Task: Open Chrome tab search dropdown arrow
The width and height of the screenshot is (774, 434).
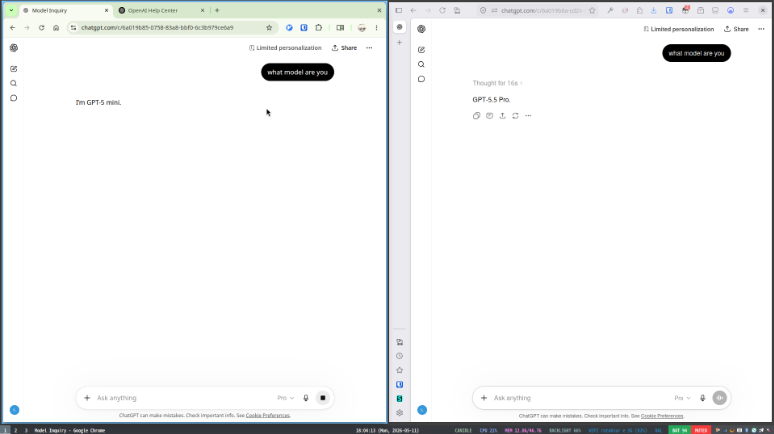Action: coord(11,10)
